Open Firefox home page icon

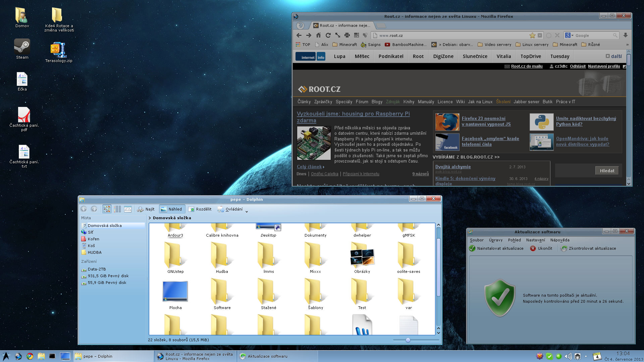point(318,36)
